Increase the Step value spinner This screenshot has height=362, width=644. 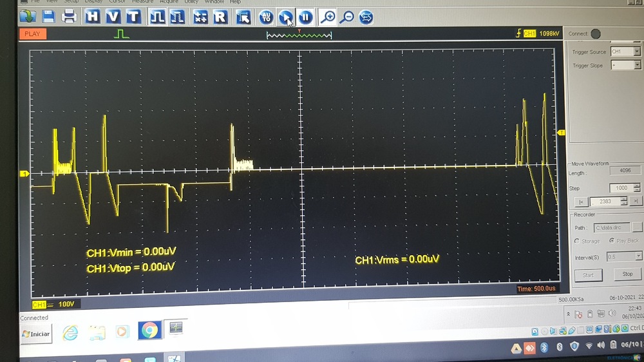point(637,186)
